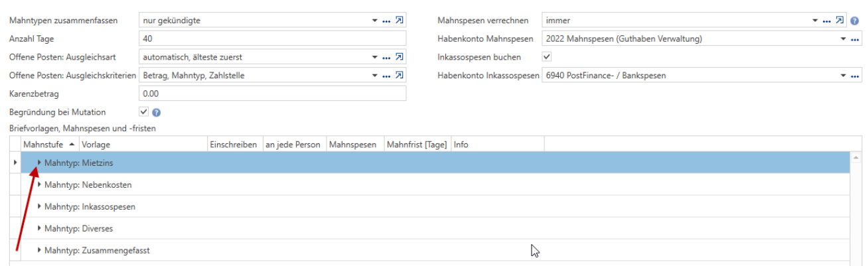Open linked record icon for Offene Posten: Ausgleichskriterien
Screen dimensions: 868x266
[x=399, y=76]
